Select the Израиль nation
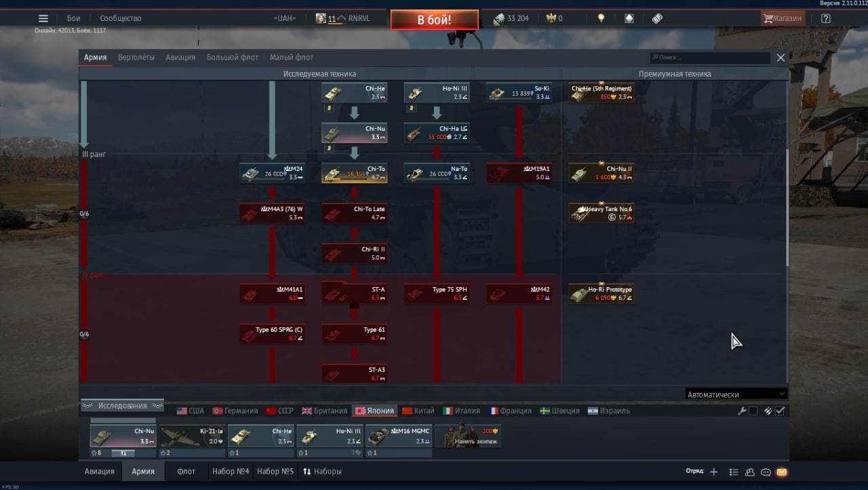Image resolution: width=868 pixels, height=490 pixels. (x=609, y=411)
